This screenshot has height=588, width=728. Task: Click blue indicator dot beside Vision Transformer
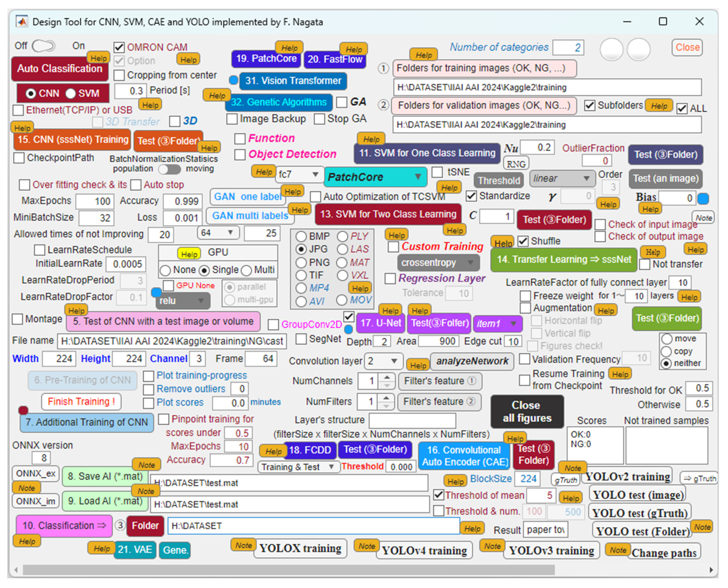233,80
